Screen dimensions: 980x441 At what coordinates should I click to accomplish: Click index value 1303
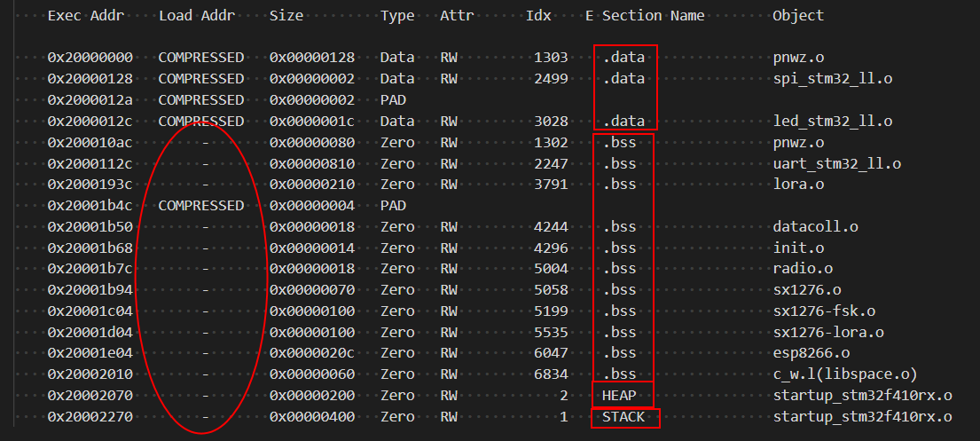[551, 58]
